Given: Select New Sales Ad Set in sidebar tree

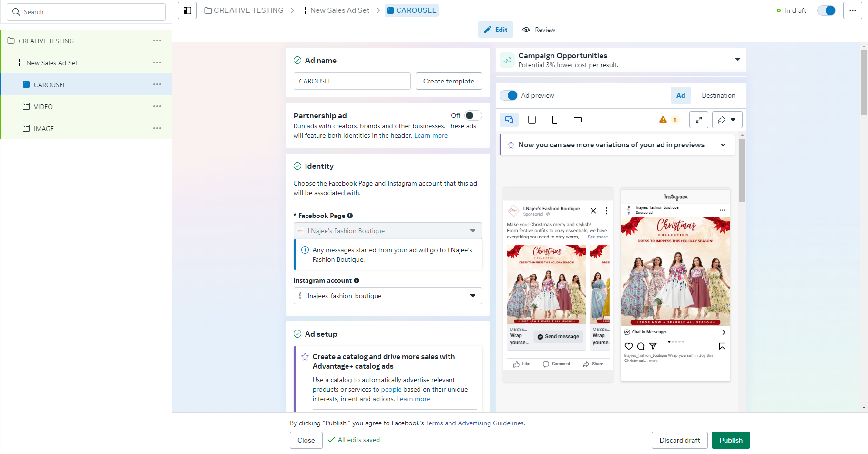Looking at the screenshot, I should 52,63.
